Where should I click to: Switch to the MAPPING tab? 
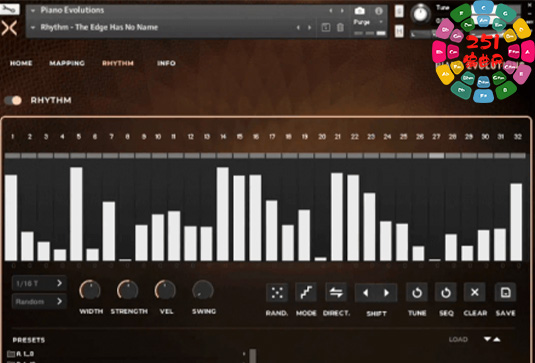[x=67, y=63]
